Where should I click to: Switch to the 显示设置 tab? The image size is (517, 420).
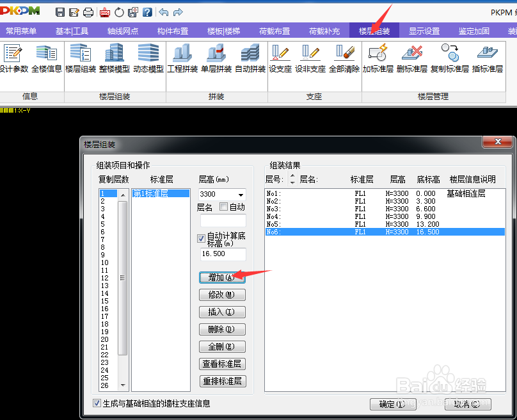point(424,31)
